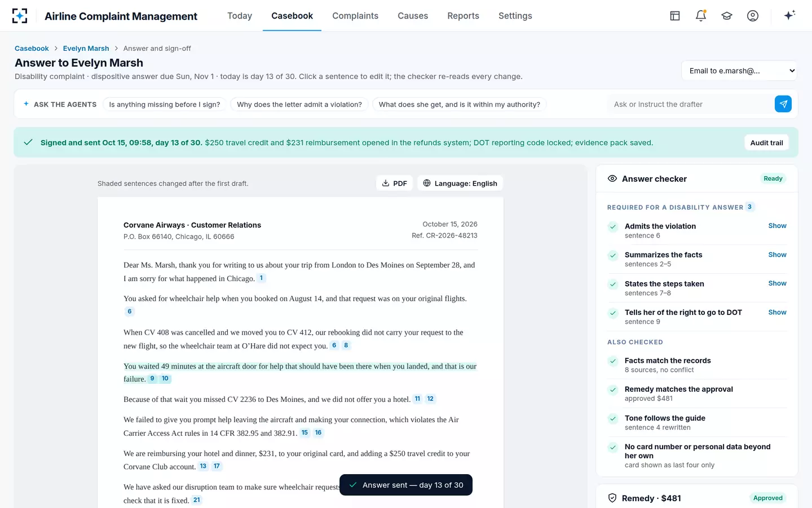Go to Casebook via the breadcrumb
812x508 pixels.
[32, 49]
